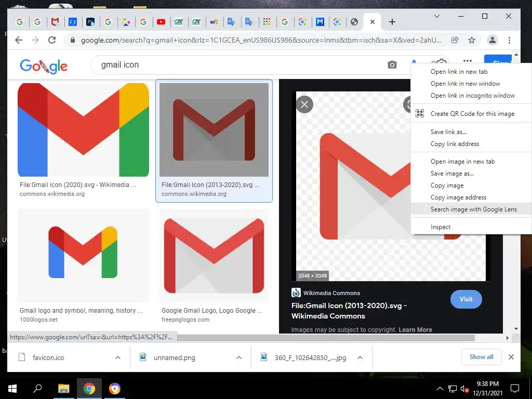The height and width of the screenshot is (399, 532).
Task: Choose Open link in new window
Action: (465, 84)
